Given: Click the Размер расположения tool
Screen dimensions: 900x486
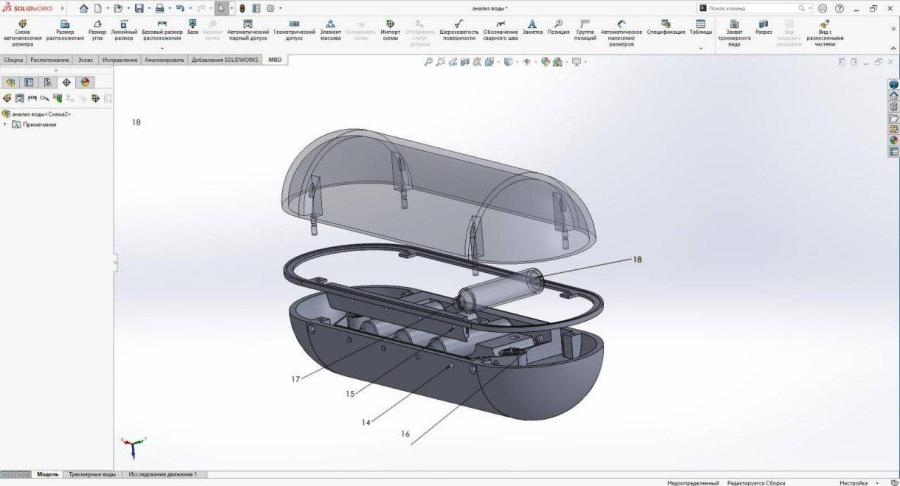Looking at the screenshot, I should pos(64,30).
